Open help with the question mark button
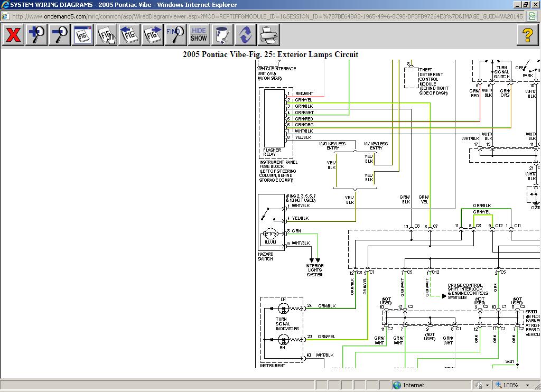541x392 pixels. [x=527, y=35]
